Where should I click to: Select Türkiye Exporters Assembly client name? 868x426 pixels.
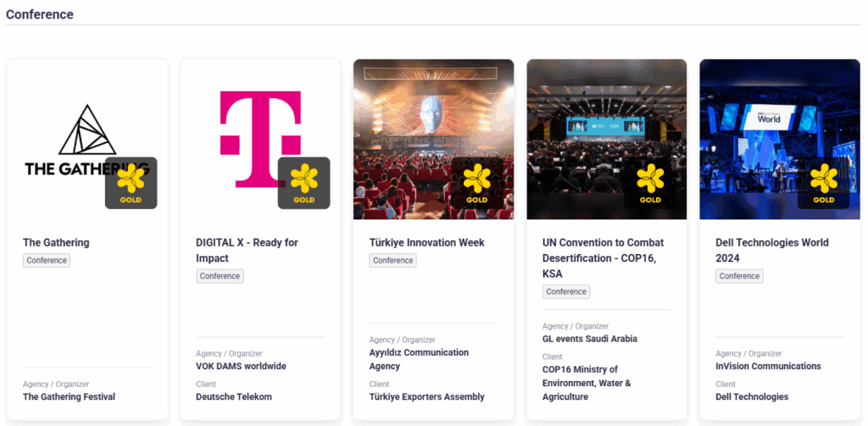pos(427,396)
